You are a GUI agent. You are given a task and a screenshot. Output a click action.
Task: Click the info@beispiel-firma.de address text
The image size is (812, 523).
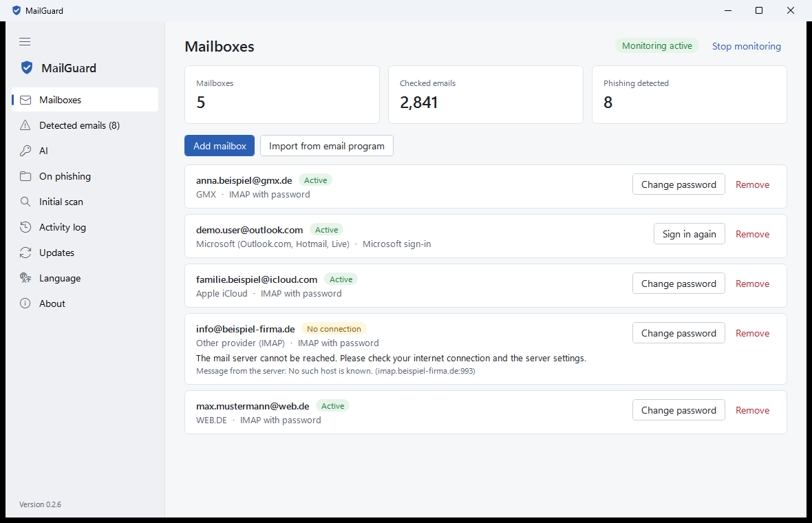[x=246, y=329]
